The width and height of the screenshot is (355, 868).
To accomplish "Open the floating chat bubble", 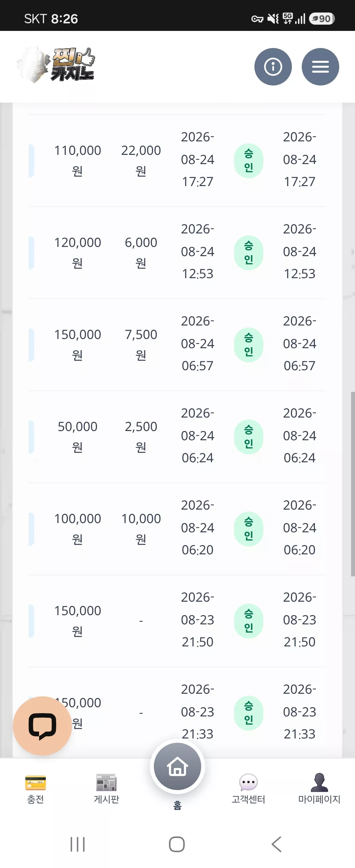I will tap(42, 725).
